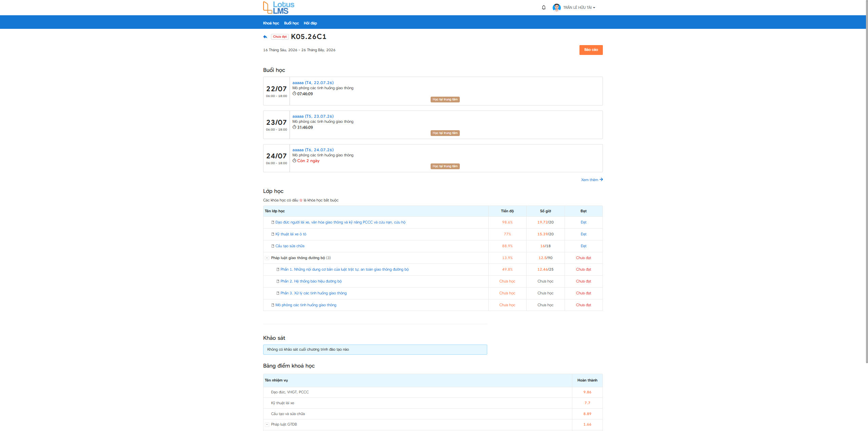Open Kỹ thuật lái xe ô tô class

click(291, 234)
